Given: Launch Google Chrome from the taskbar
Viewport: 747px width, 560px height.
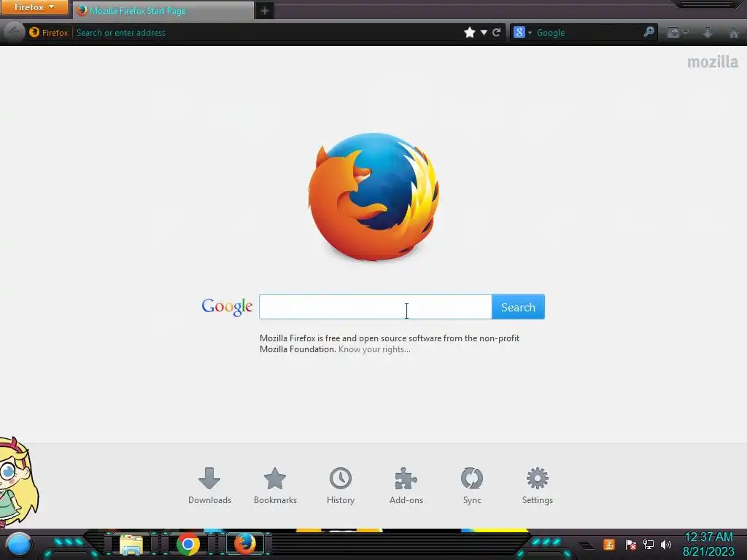Looking at the screenshot, I should tap(188, 544).
